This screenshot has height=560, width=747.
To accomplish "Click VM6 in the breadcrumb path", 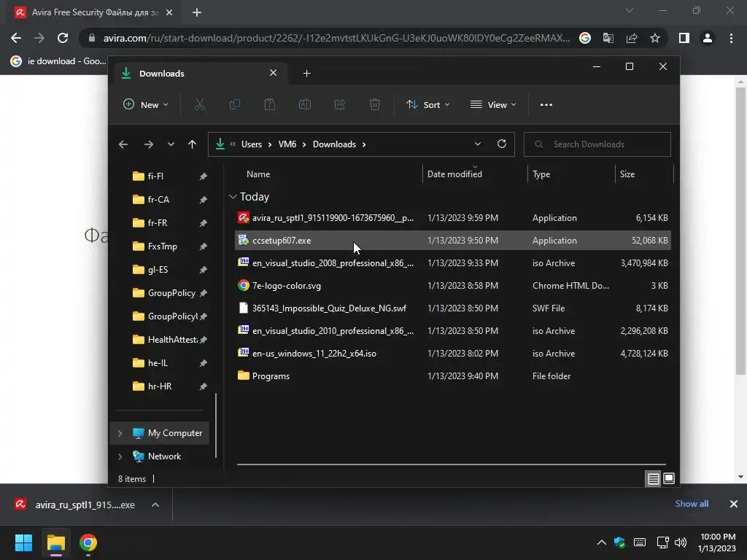I will tap(287, 144).
